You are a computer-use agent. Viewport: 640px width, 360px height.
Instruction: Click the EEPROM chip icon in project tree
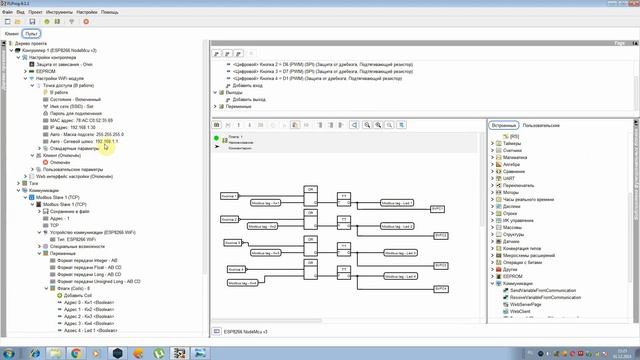point(32,71)
